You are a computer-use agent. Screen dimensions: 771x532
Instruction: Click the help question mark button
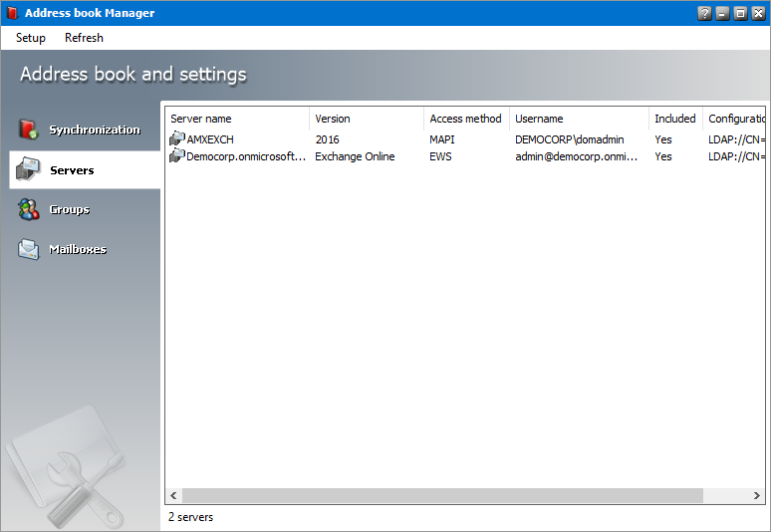pyautogui.click(x=704, y=13)
